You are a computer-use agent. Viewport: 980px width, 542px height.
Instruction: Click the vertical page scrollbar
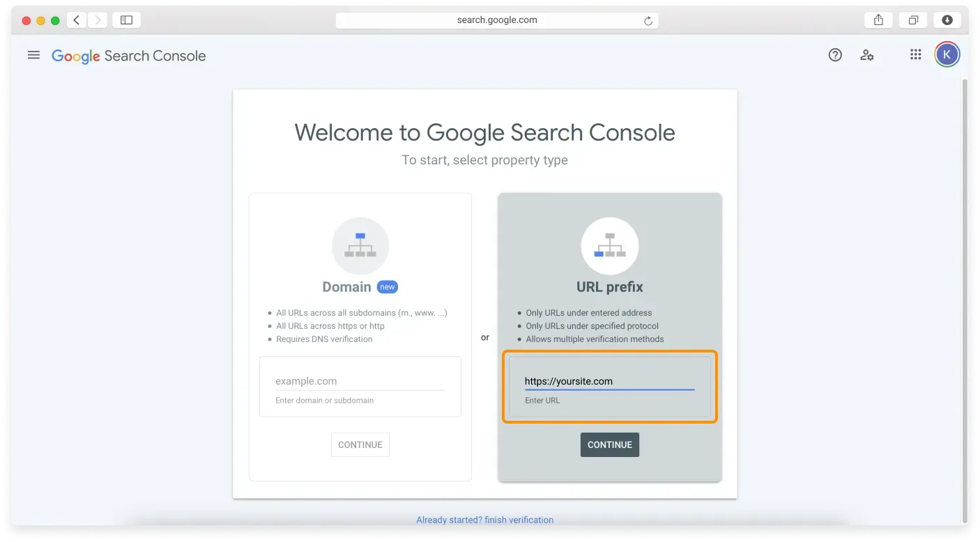click(x=965, y=300)
